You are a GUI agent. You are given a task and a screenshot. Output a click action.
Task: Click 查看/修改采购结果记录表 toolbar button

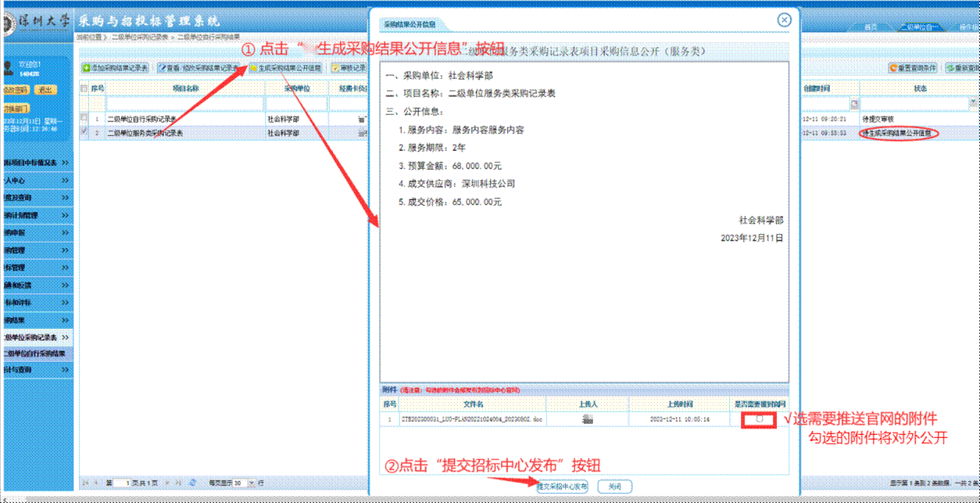[x=201, y=68]
